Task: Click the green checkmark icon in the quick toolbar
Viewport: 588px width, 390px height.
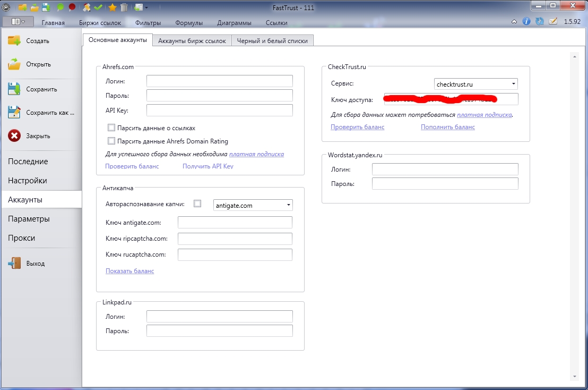Action: 98,7
